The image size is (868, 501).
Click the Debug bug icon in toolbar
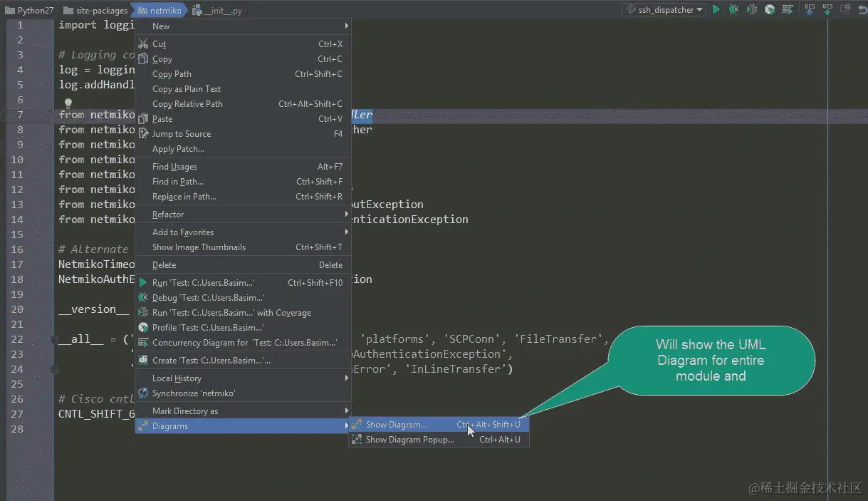(x=733, y=9)
